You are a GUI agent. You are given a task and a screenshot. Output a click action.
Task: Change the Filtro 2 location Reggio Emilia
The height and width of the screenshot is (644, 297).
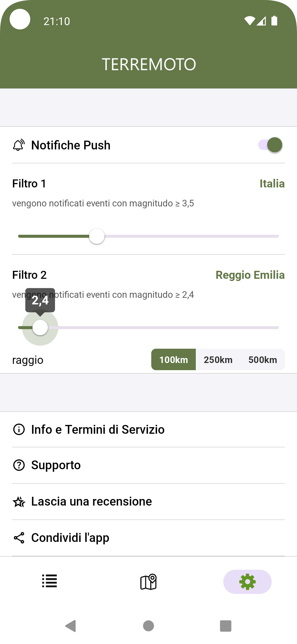250,275
